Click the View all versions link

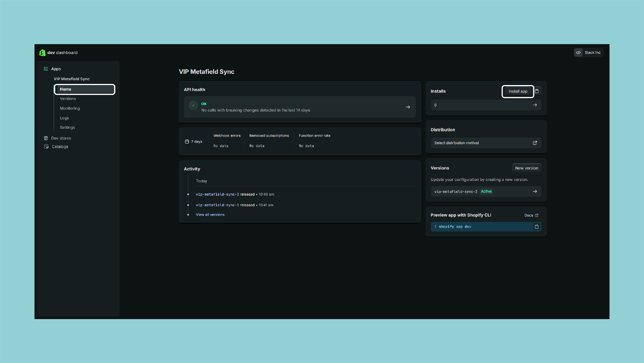[x=210, y=214]
